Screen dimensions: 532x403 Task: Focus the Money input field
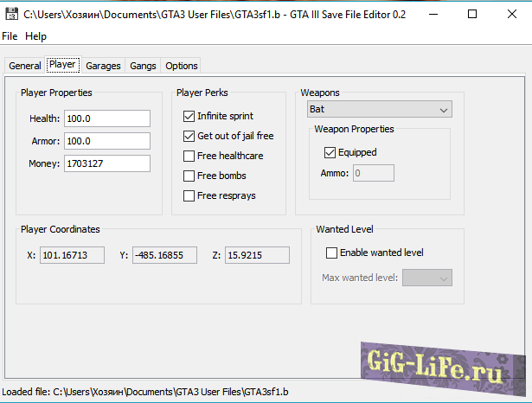106,163
